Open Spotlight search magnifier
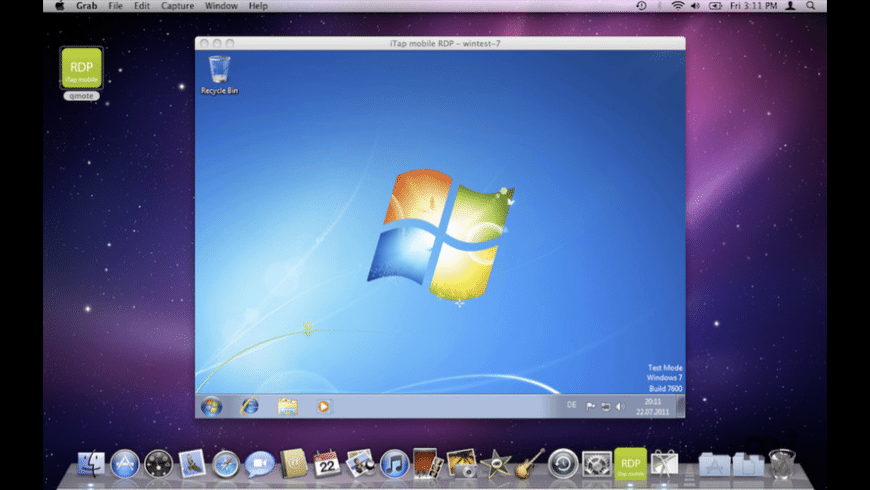This screenshot has width=870, height=490. (x=811, y=6)
